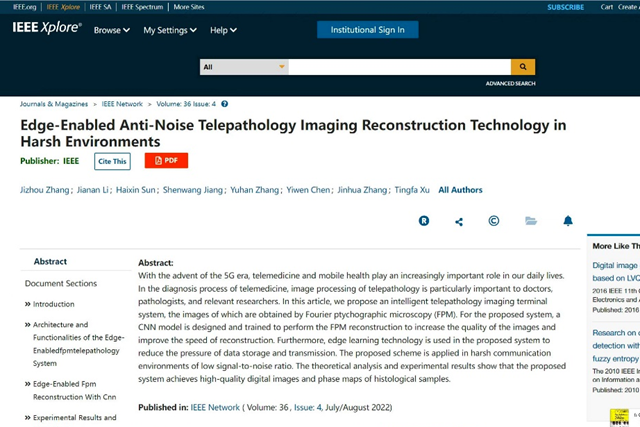Click the help icon beside Issue 4
Screen dimensions: 640x427
tap(226, 104)
